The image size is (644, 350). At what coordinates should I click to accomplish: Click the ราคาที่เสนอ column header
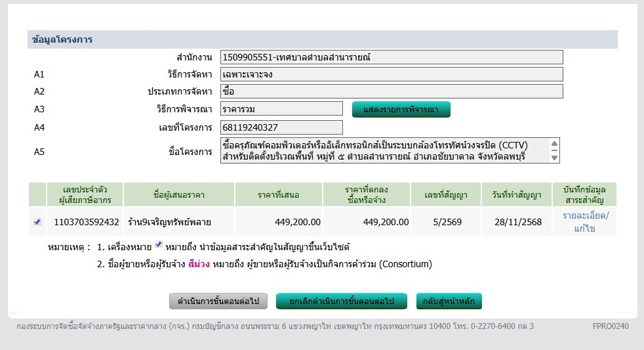279,195
